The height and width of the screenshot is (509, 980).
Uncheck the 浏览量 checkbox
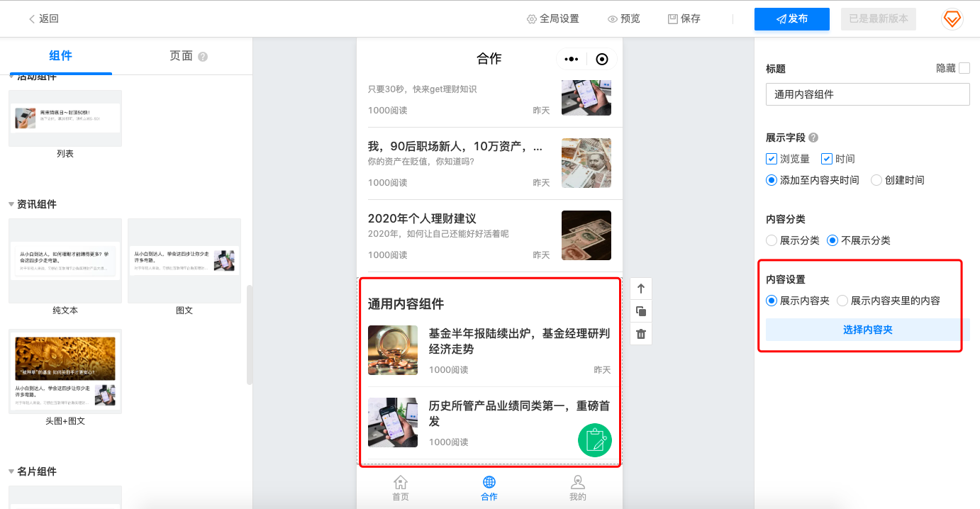pyautogui.click(x=772, y=159)
